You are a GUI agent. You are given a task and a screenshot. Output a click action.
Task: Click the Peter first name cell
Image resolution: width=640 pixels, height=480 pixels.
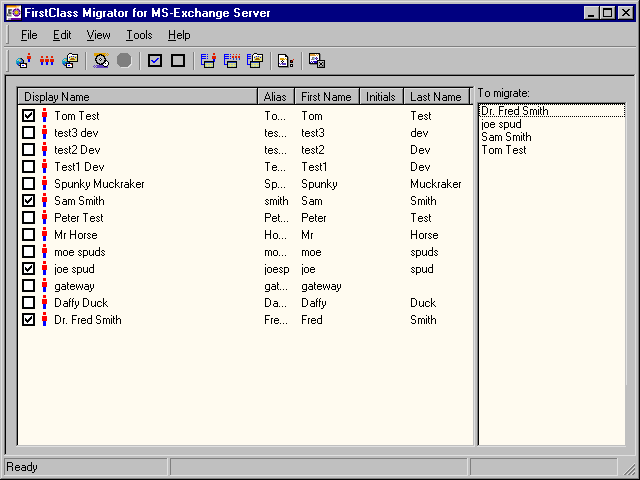click(313, 218)
